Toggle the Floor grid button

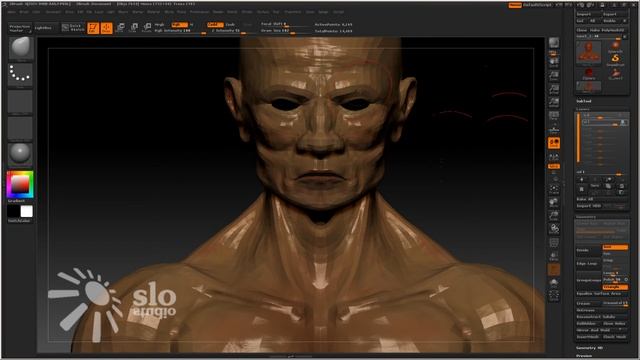click(x=554, y=129)
